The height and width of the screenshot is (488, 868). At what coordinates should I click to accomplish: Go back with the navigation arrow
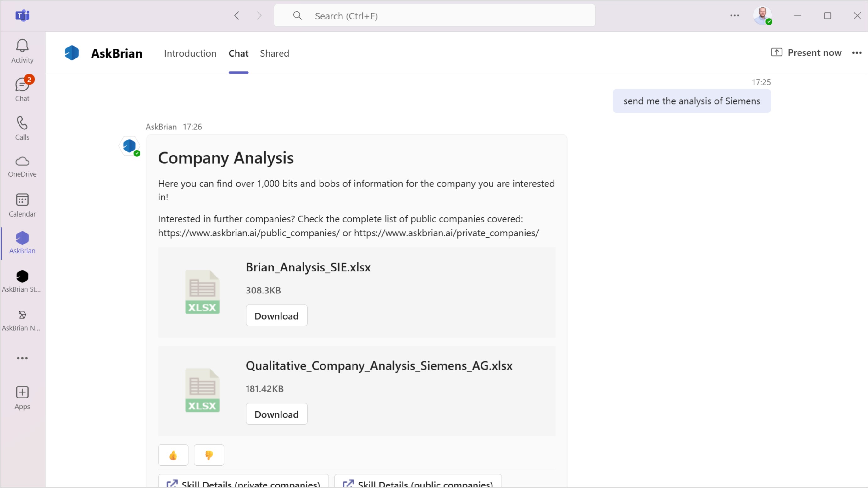236,15
